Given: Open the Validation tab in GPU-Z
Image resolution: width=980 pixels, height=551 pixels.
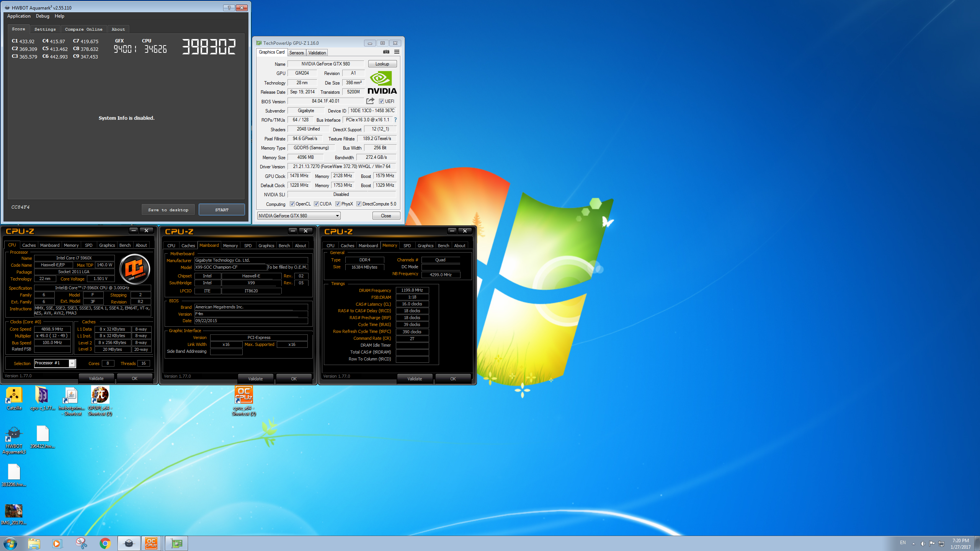Looking at the screenshot, I should 317,53.
